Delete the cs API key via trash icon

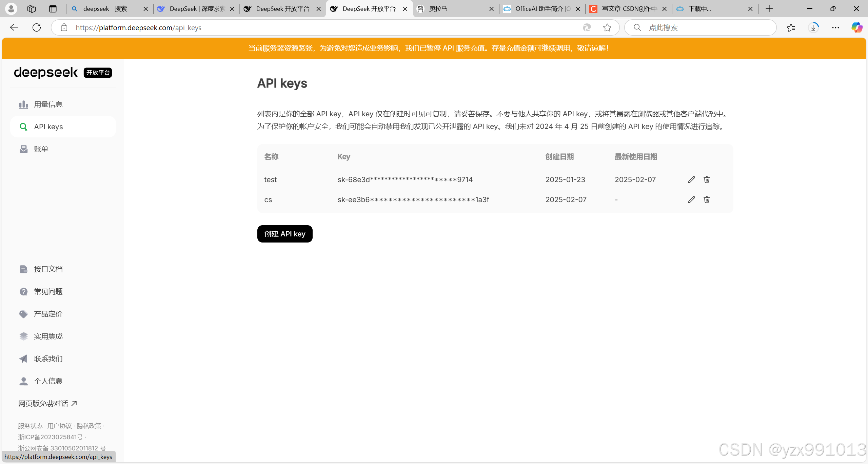pyautogui.click(x=707, y=199)
